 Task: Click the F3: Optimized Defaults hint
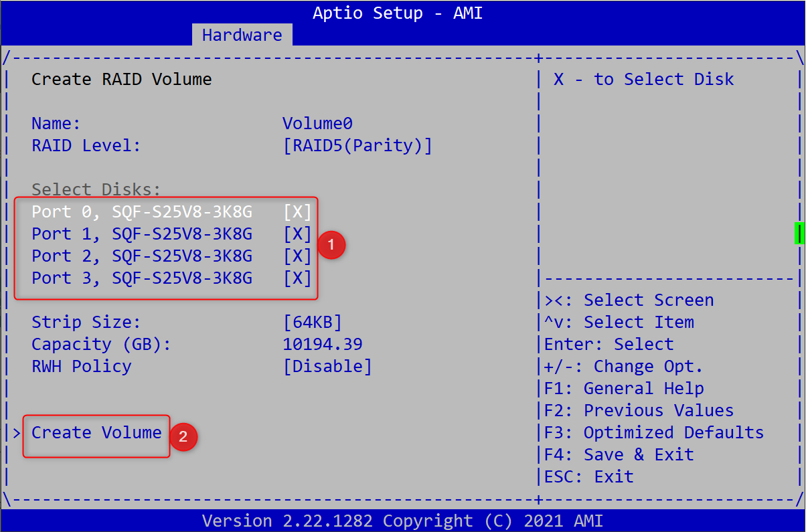[x=653, y=433]
